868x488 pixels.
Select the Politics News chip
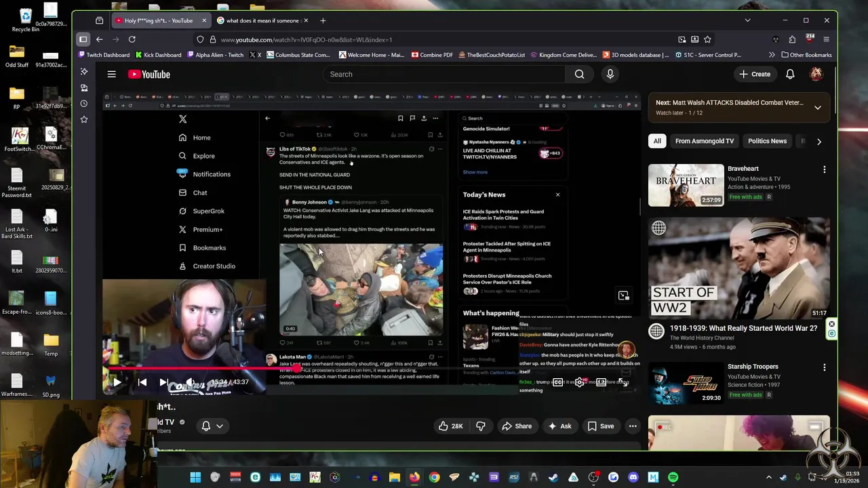click(x=767, y=141)
